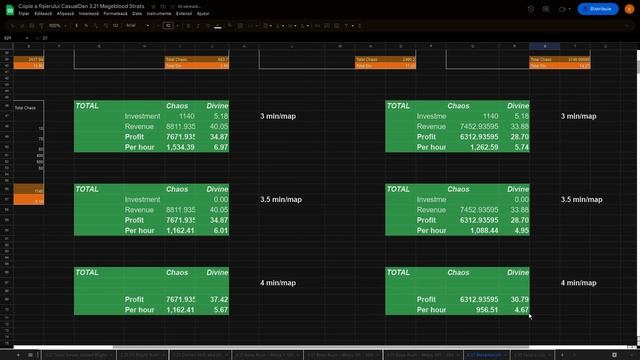Click the cell name box

13,38
